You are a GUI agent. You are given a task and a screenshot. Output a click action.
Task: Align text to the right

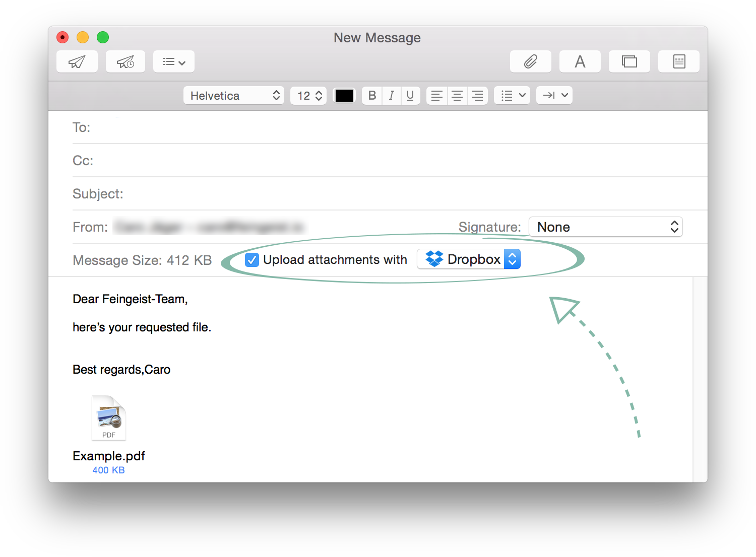tap(477, 95)
